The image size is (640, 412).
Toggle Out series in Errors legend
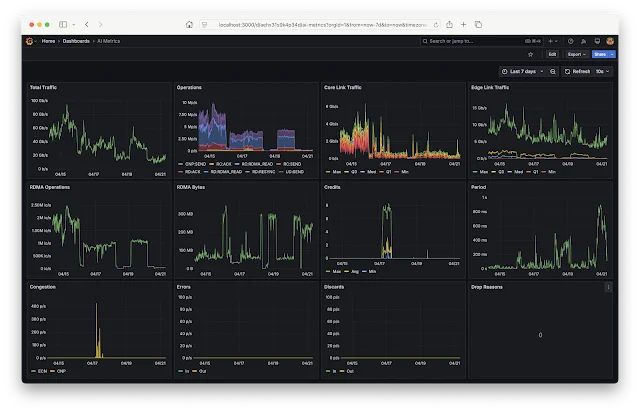[x=200, y=371]
